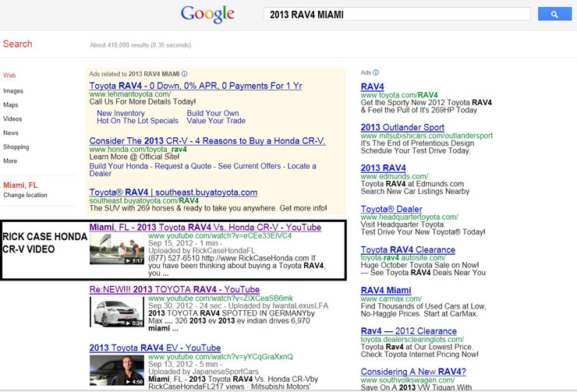Open the Build Your Own sitelink

click(x=213, y=113)
